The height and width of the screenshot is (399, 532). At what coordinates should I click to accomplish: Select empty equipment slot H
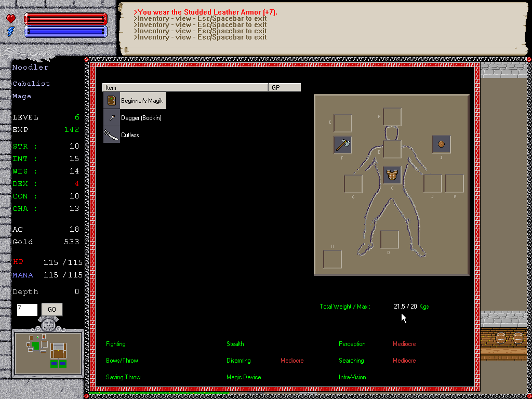[x=332, y=259]
